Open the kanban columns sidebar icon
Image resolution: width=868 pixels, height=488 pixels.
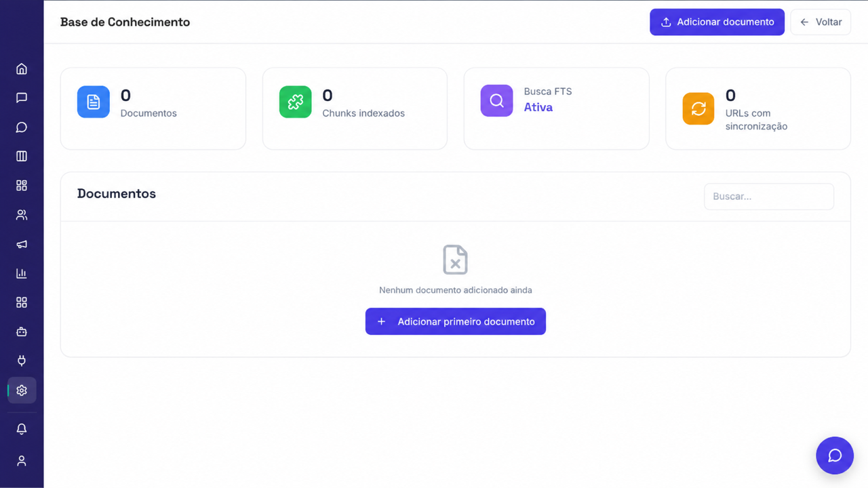[x=22, y=157]
